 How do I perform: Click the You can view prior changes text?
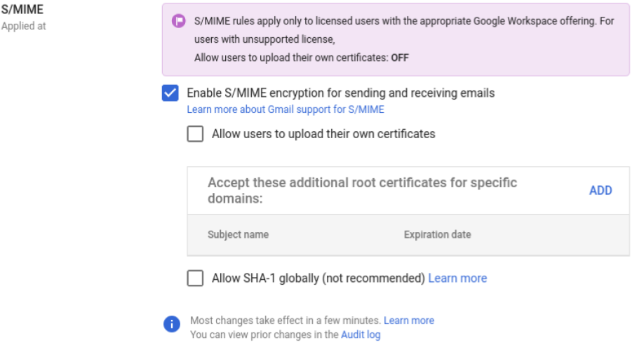coord(264,335)
